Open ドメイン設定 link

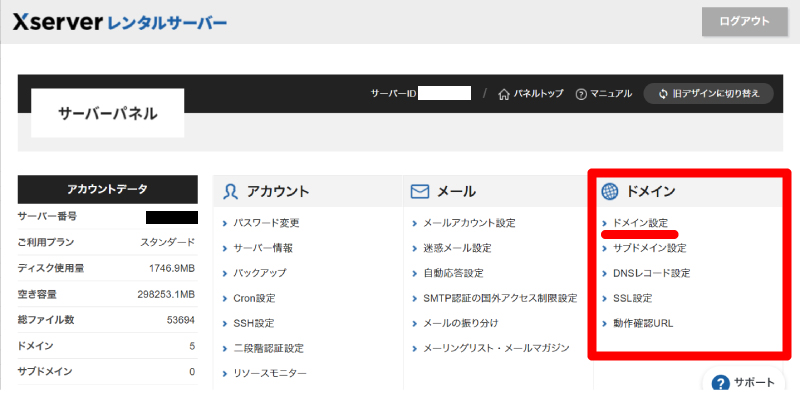(639, 222)
